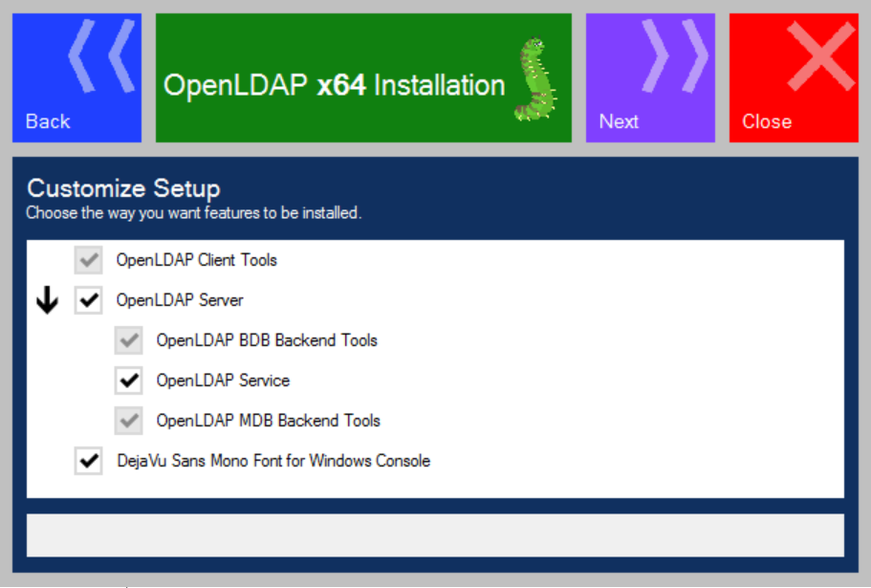
Task: Uncheck the OpenLDAP Server checkbox
Action: coord(89,300)
